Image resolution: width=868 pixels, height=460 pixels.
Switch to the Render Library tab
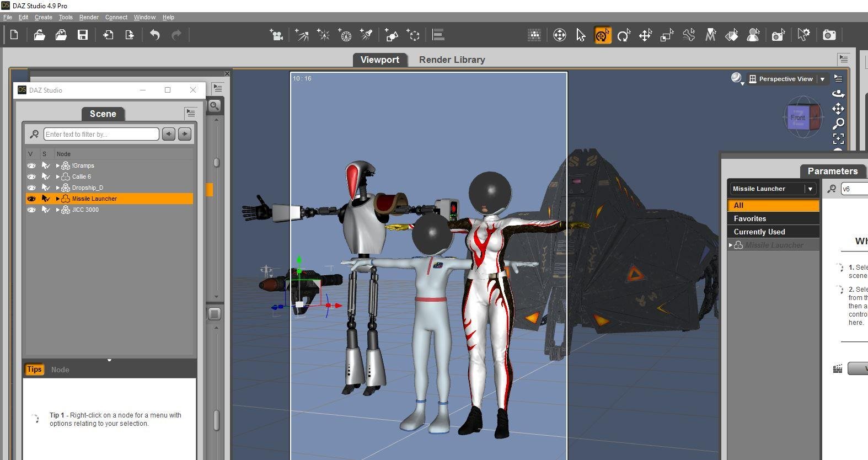pyautogui.click(x=452, y=60)
